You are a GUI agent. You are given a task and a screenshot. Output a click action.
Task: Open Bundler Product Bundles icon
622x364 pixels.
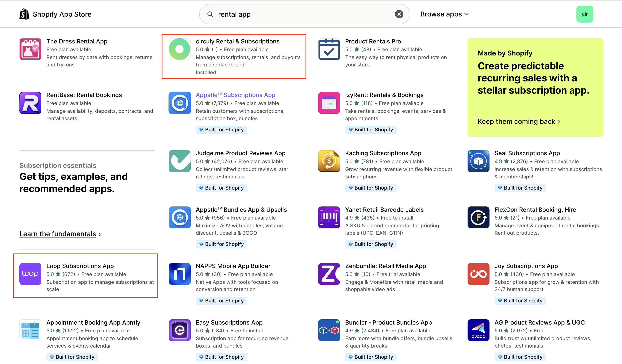[x=329, y=330]
